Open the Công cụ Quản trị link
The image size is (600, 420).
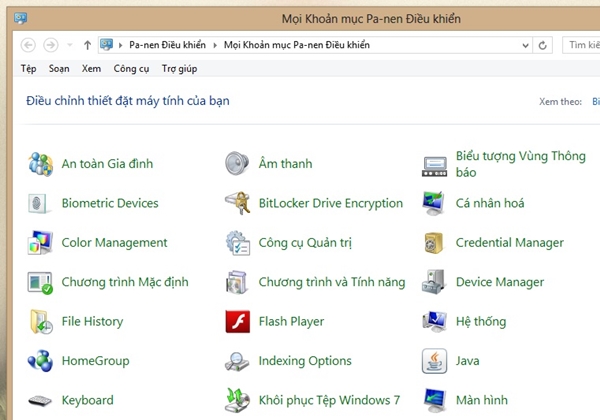[x=305, y=243]
